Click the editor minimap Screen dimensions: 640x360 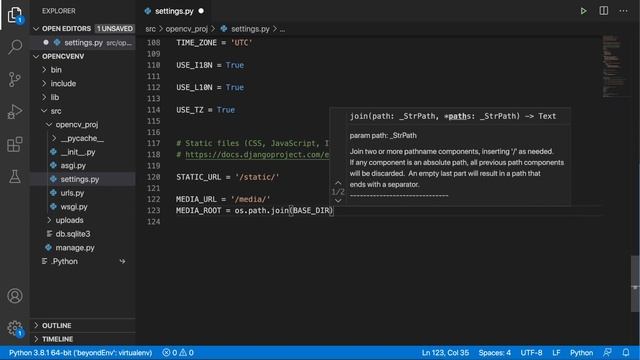coord(614,66)
